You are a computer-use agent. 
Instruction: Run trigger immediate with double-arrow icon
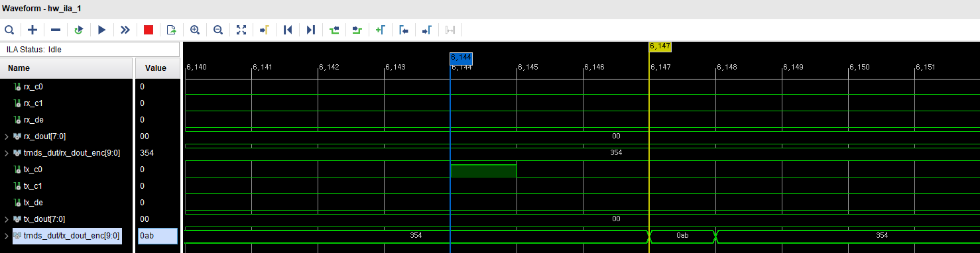[125, 30]
